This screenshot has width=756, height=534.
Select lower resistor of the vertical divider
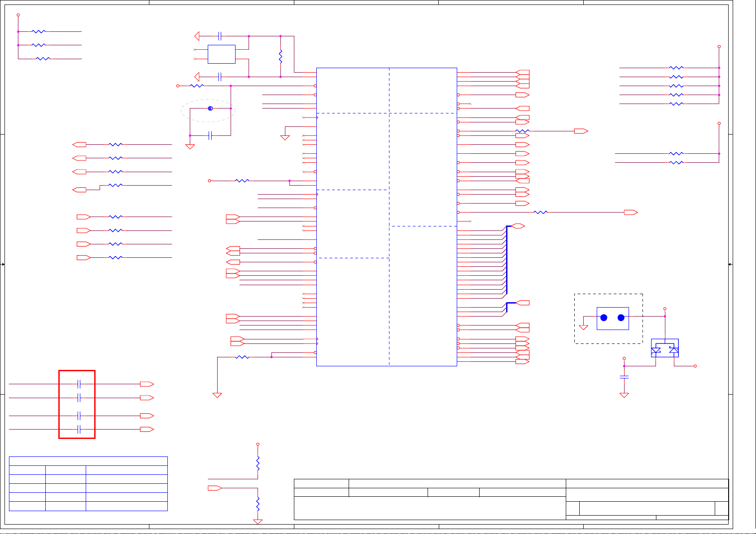258,504
